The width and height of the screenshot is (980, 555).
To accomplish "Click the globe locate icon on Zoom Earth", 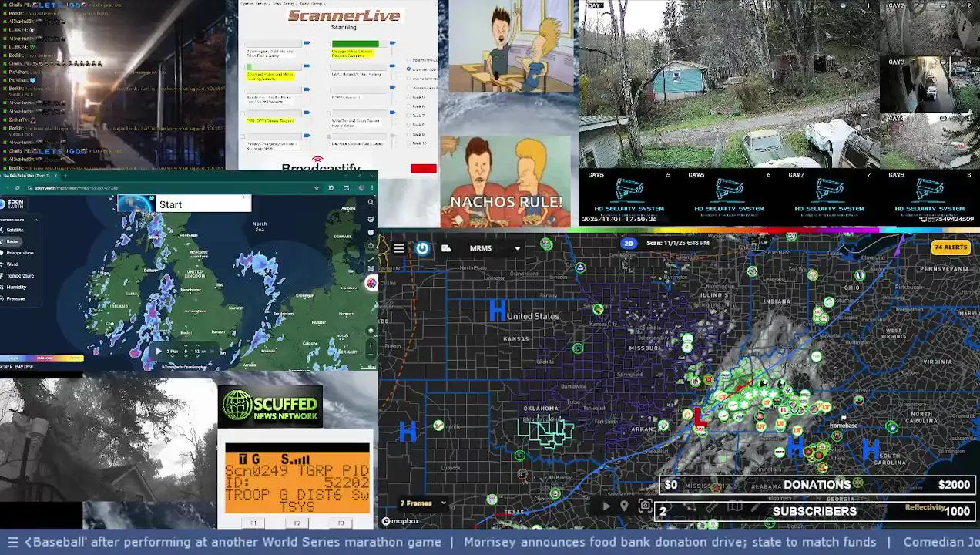I will (371, 331).
